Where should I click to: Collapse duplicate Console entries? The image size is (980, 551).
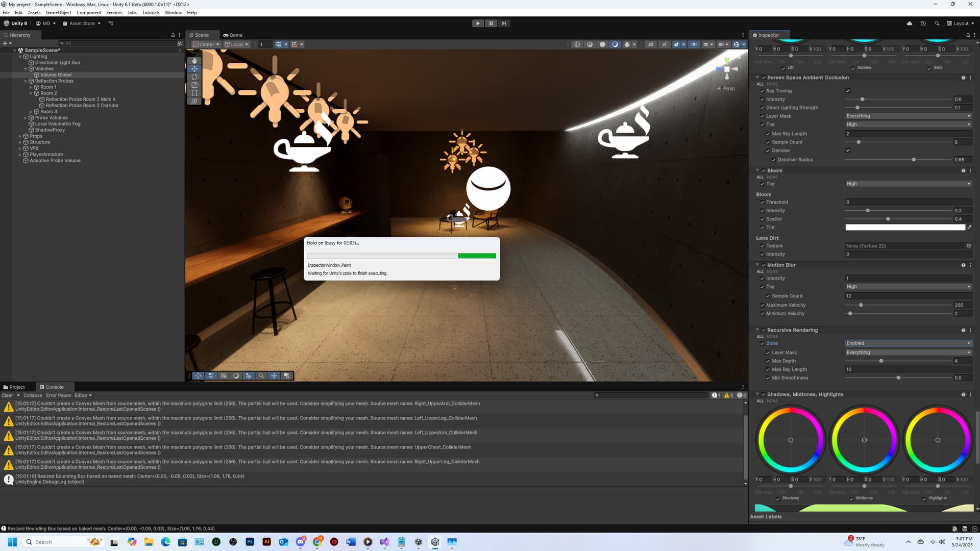pos(33,395)
